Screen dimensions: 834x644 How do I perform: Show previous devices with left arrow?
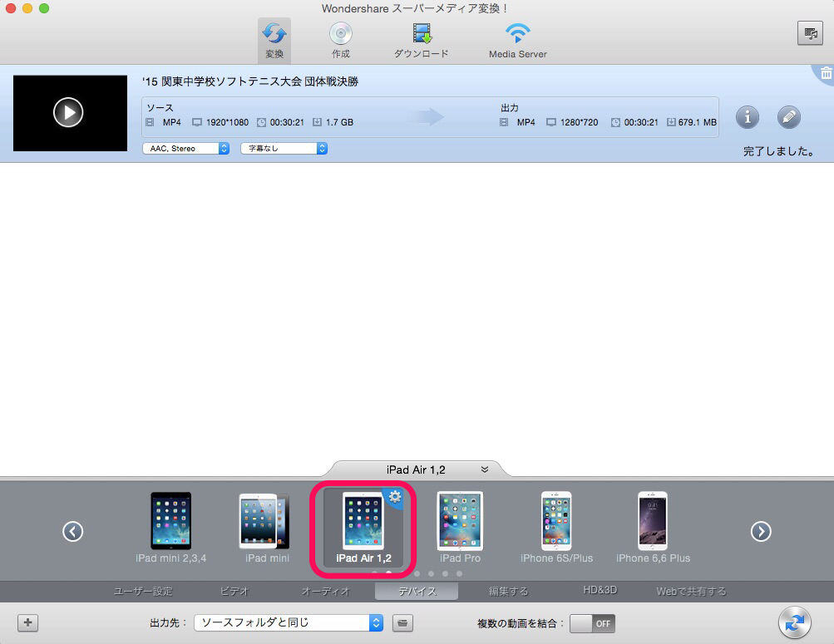click(73, 531)
